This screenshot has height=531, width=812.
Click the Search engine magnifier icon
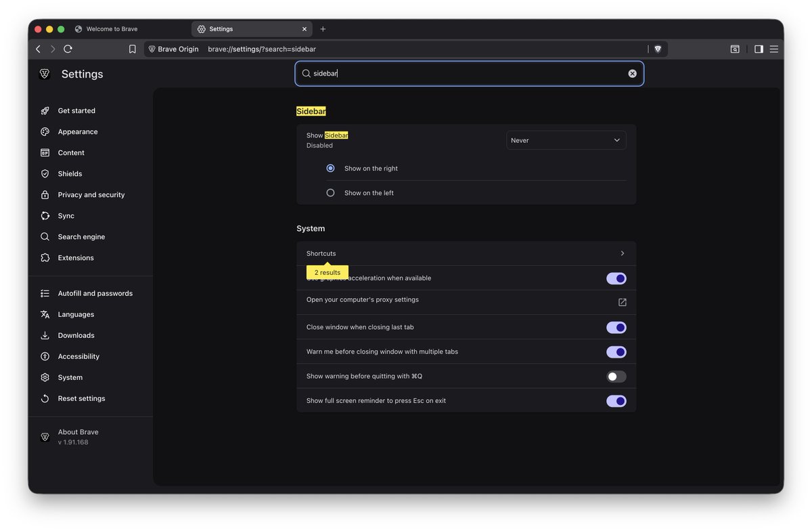click(x=45, y=236)
